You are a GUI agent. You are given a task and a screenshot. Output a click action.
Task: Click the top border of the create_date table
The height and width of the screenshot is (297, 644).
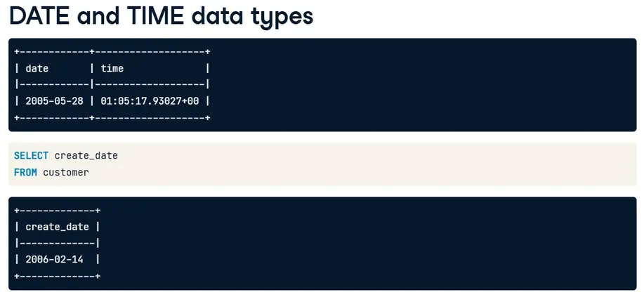[57, 211]
